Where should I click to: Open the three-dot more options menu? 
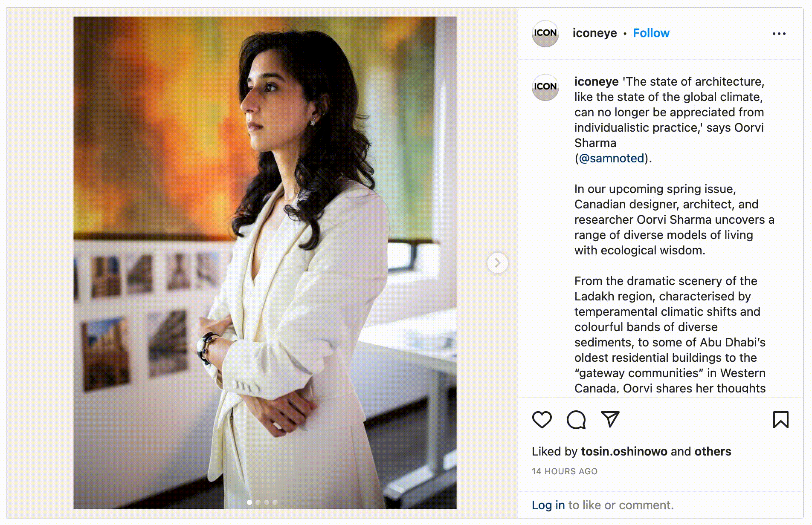[779, 34]
